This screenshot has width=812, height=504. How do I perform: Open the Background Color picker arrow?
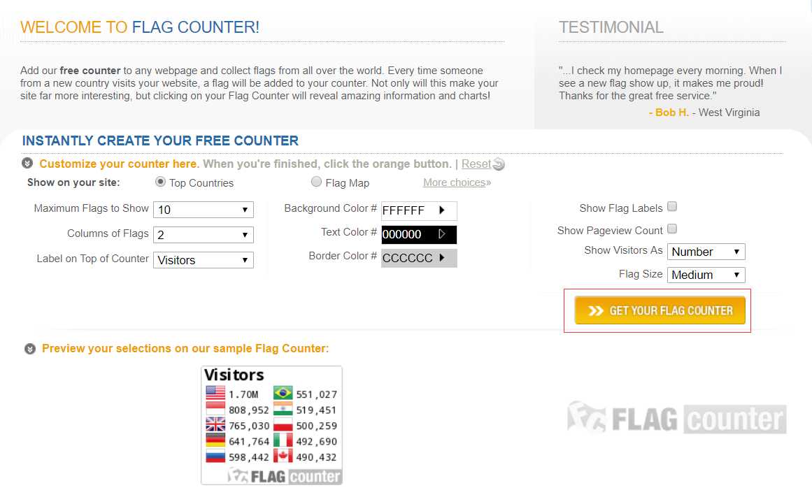pyautogui.click(x=442, y=210)
